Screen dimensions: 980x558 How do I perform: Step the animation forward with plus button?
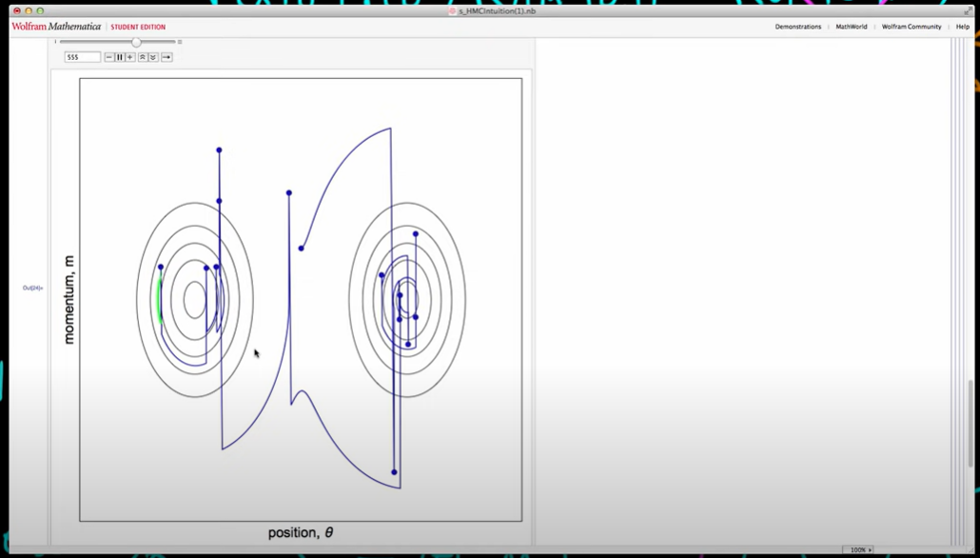(x=130, y=57)
